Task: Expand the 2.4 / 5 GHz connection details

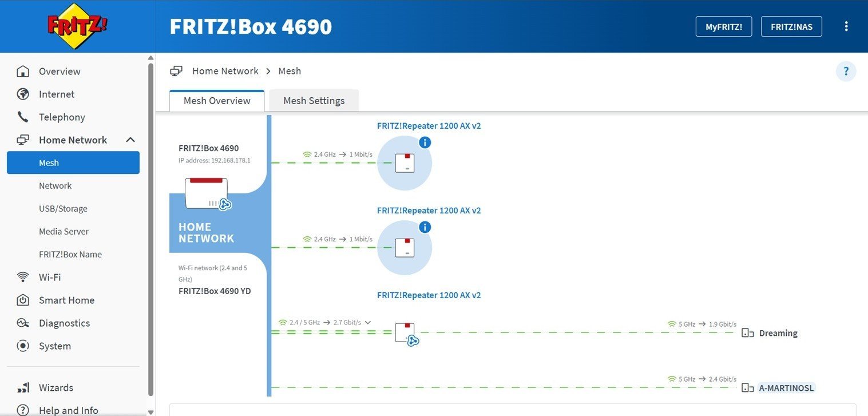Action: click(x=368, y=322)
